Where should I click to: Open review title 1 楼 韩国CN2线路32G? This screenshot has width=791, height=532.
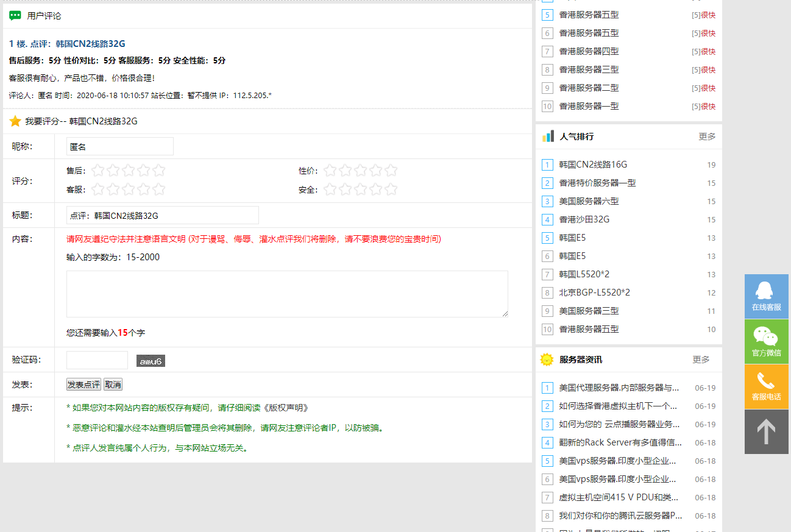[x=67, y=44]
